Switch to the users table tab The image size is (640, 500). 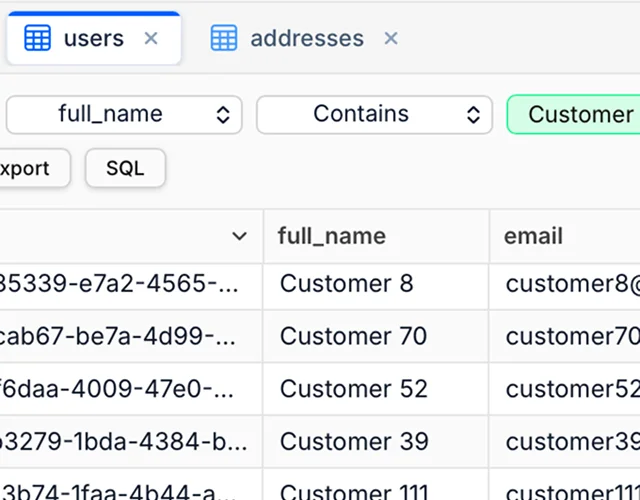coord(93,38)
